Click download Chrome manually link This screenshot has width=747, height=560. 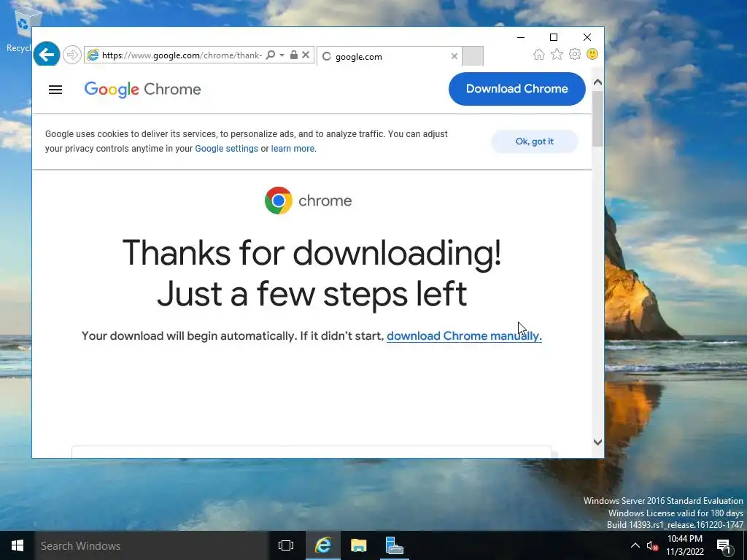pyautogui.click(x=464, y=335)
